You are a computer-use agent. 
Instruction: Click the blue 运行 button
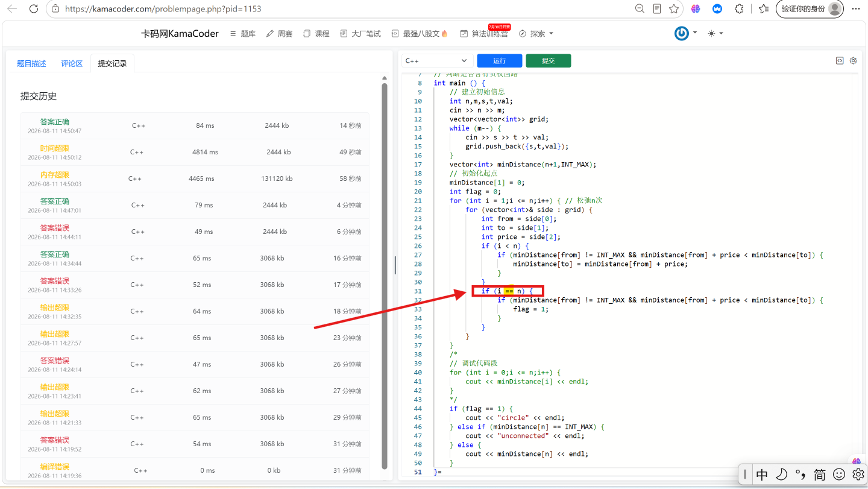[499, 61]
